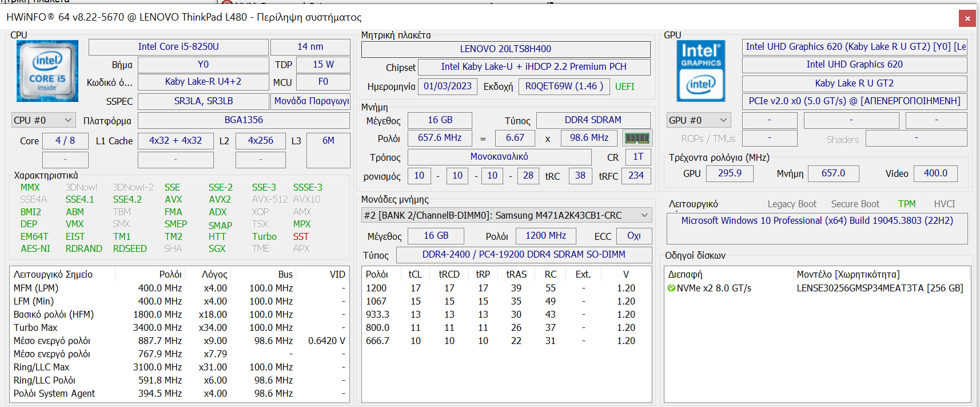980x407 pixels.
Task: Click the F0 MCU value
Action: click(x=323, y=82)
